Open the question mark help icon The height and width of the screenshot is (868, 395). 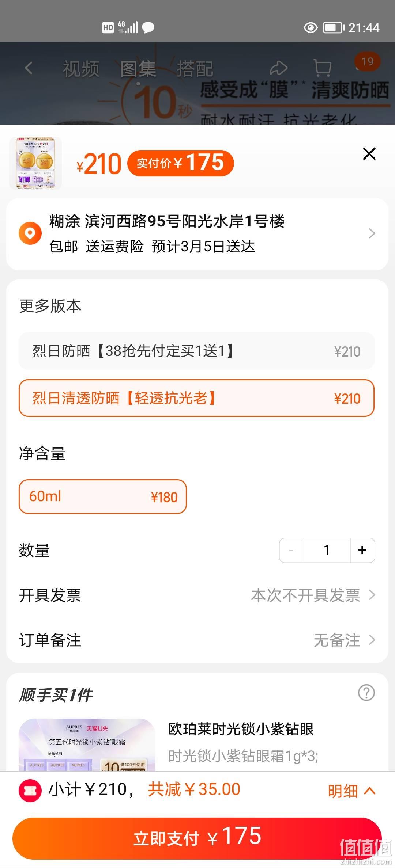(x=366, y=693)
